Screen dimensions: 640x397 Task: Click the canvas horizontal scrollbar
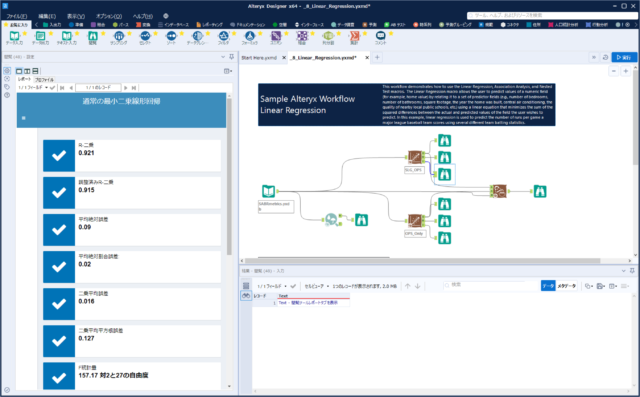[x=422, y=261]
